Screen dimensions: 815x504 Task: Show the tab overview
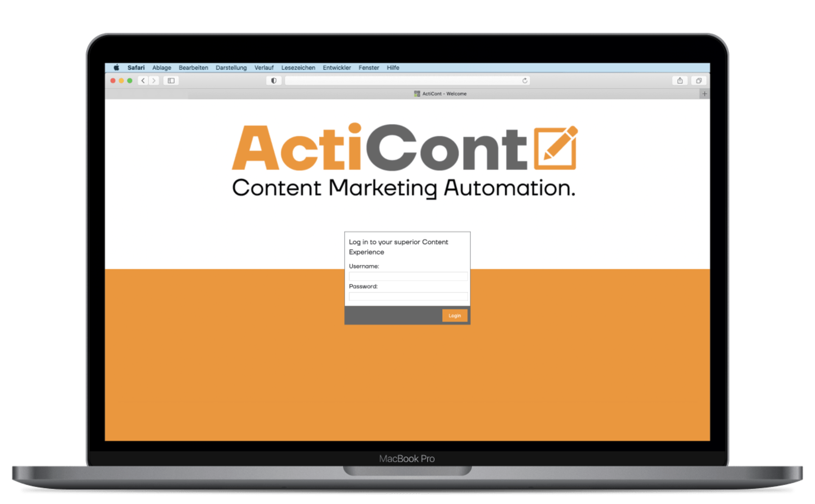[699, 81]
